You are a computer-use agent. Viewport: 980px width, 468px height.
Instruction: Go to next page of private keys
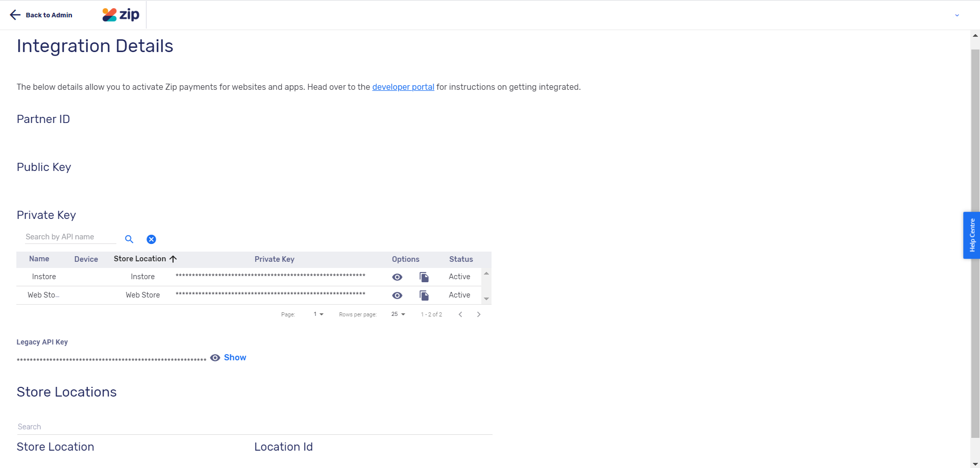pos(479,314)
